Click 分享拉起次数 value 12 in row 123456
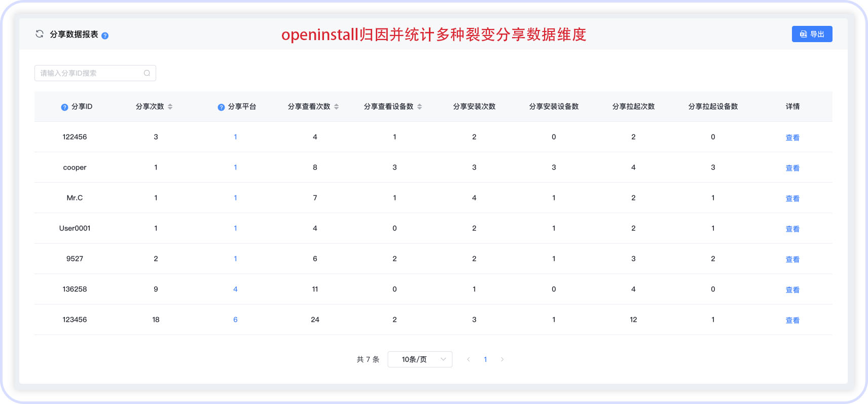 633,320
